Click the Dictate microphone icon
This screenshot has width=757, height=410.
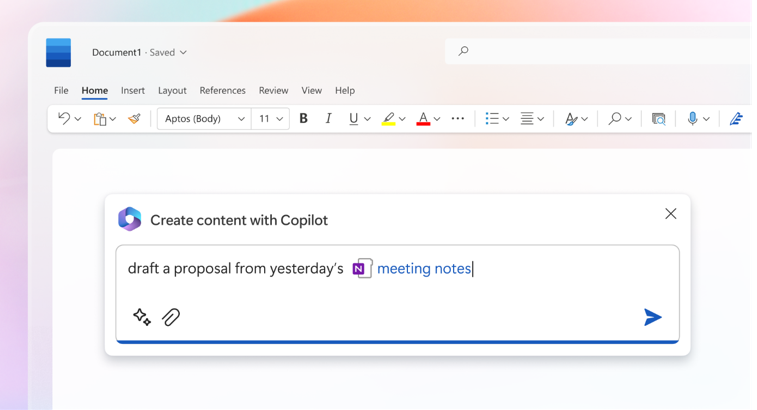[x=692, y=118]
